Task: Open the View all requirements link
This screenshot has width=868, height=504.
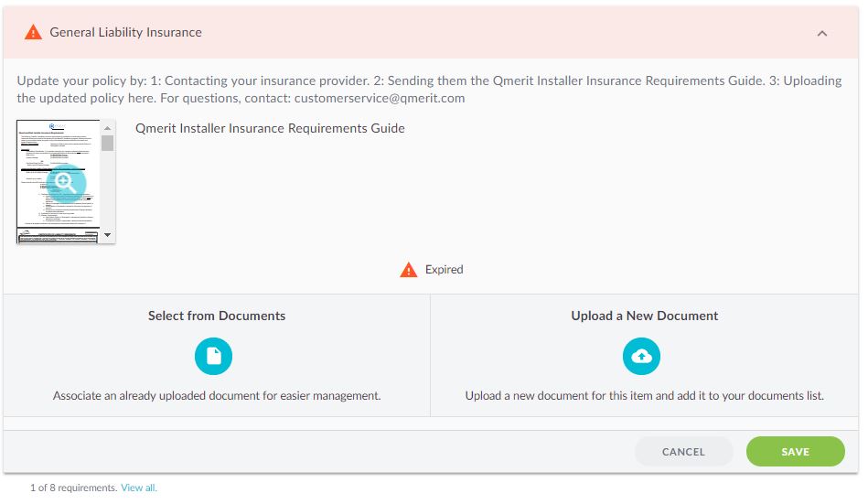Action: [138, 488]
